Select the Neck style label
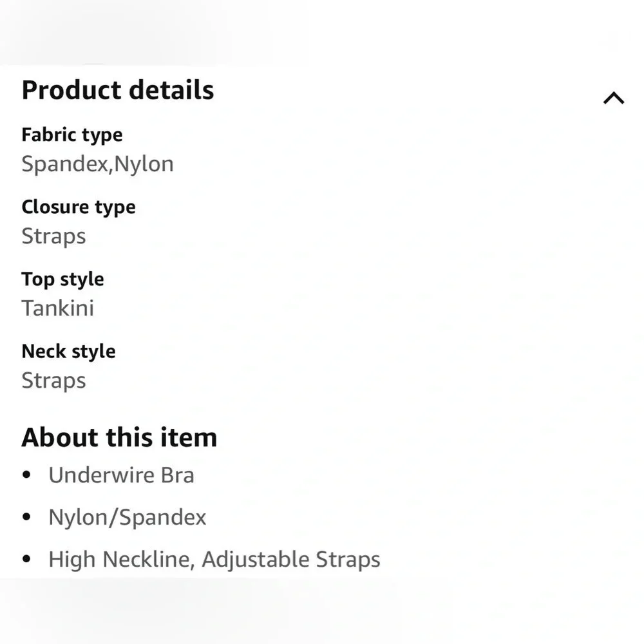This screenshot has width=644, height=644. click(68, 351)
